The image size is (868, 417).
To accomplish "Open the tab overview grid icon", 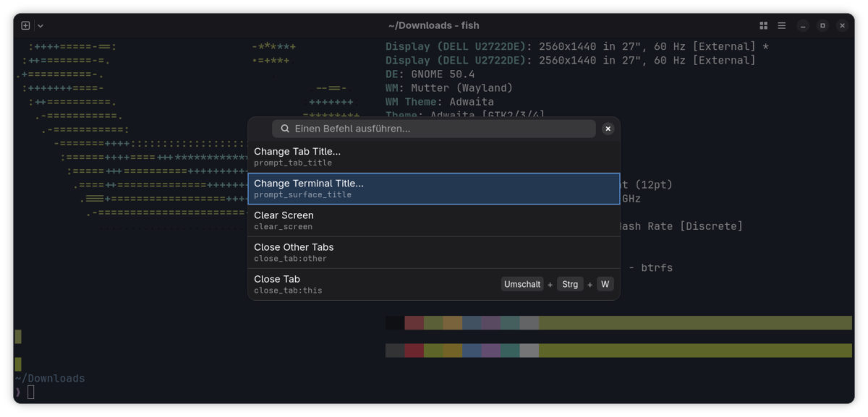I will coord(763,25).
